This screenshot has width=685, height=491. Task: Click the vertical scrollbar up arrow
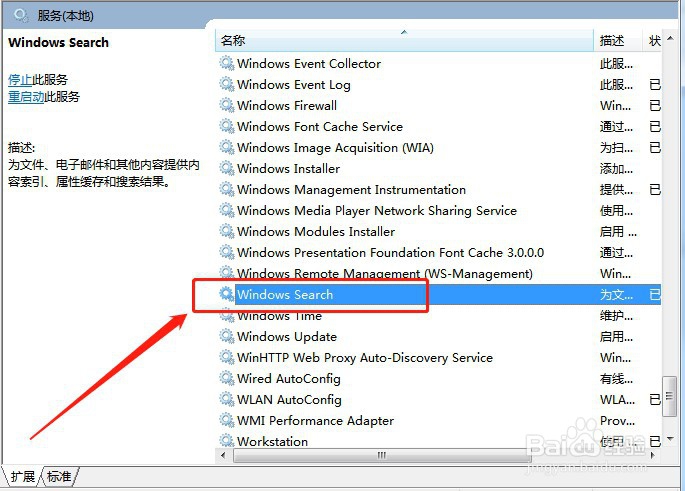[x=670, y=39]
